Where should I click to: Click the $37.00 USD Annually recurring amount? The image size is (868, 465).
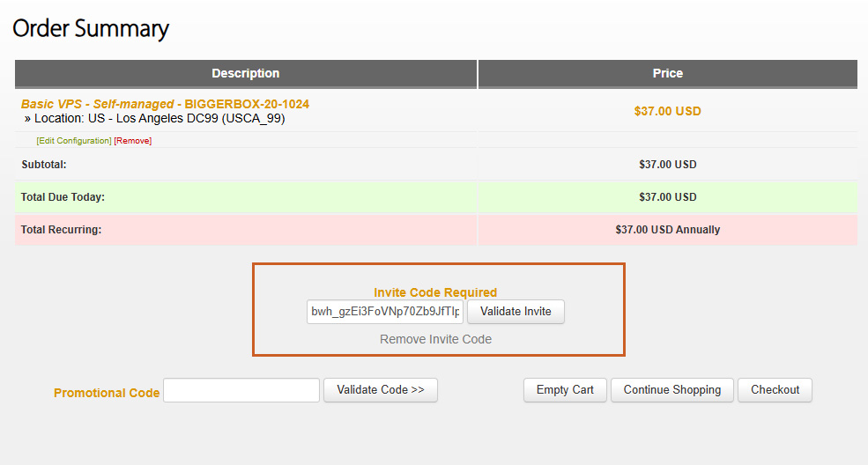[x=667, y=230]
